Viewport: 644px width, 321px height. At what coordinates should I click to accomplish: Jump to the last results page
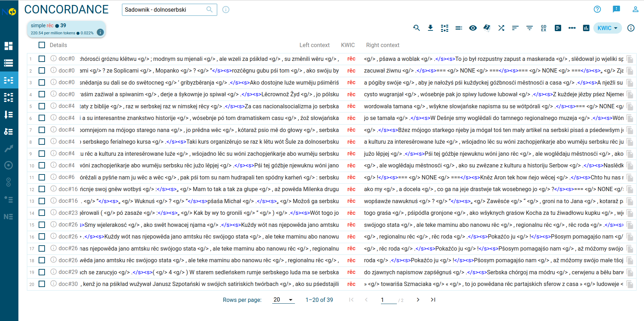point(433,300)
